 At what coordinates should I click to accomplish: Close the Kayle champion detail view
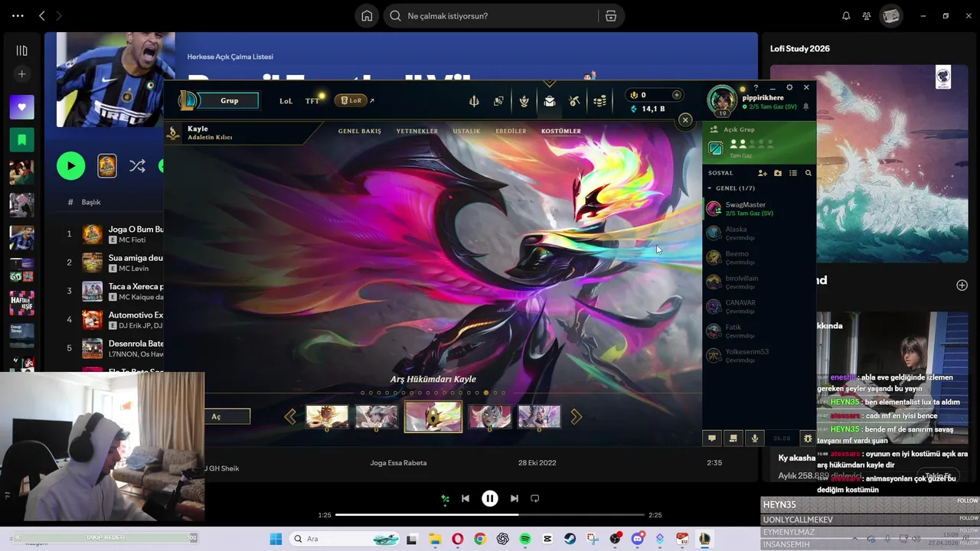685,119
